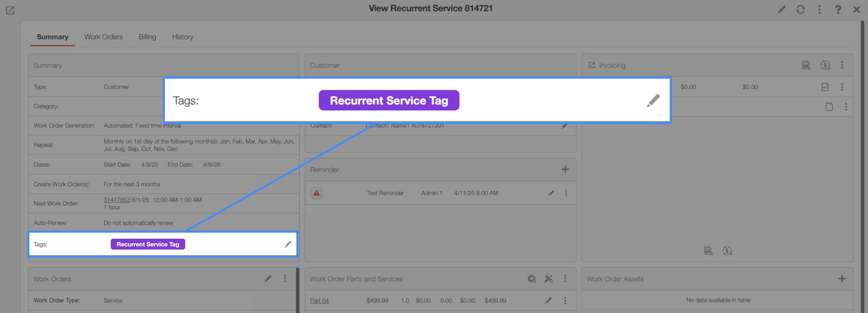The width and height of the screenshot is (868, 313).
Task: Click the tools icon in Parts and Services
Action: [549, 279]
